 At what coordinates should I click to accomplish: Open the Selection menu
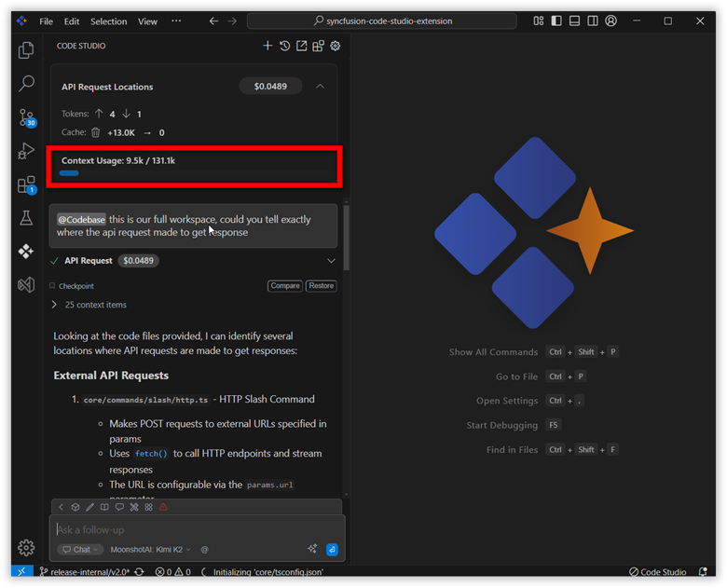point(108,21)
